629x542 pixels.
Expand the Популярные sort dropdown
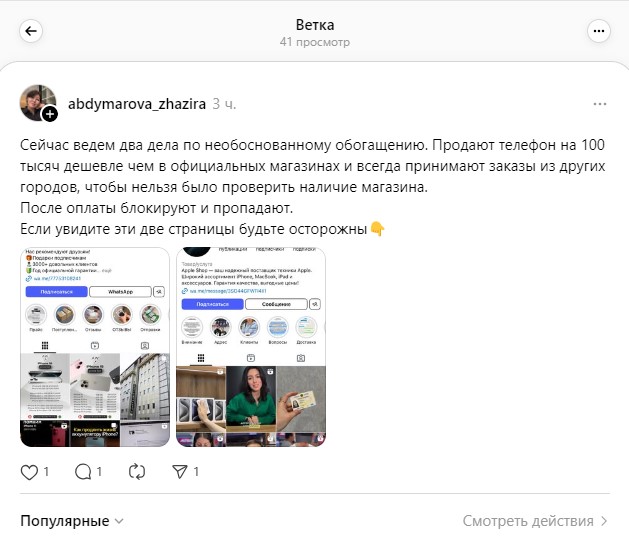pyautogui.click(x=72, y=521)
